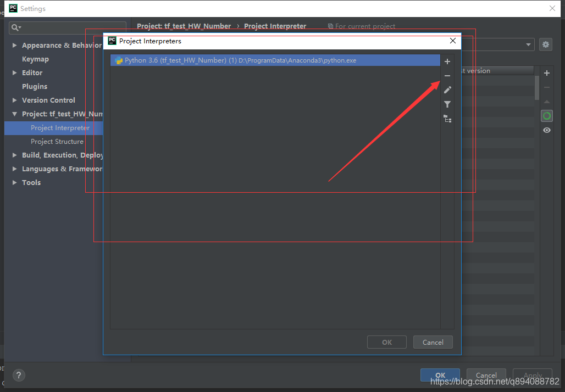The height and width of the screenshot is (392, 565).
Task: Open the help question mark button
Action: (x=19, y=376)
